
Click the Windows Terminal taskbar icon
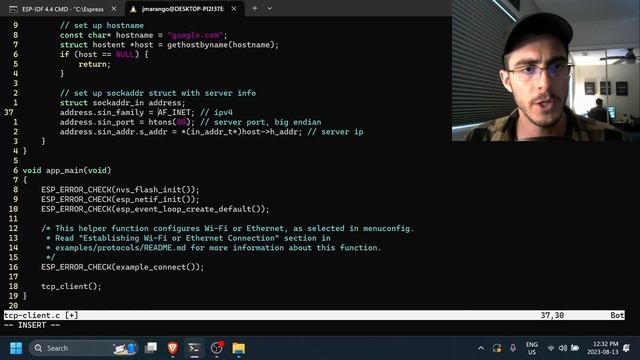[194, 348]
